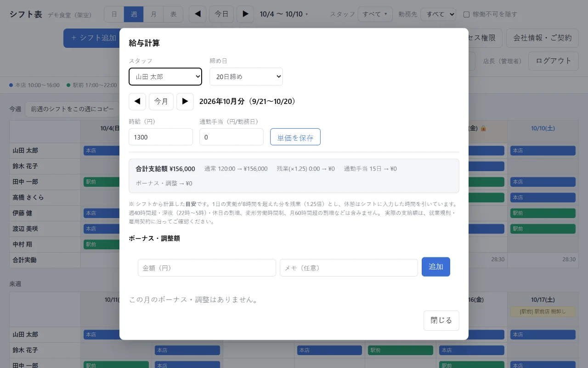Click the 本店 10:00～16:00 legend entry
Viewport: 588px width, 368px height.
click(x=34, y=85)
